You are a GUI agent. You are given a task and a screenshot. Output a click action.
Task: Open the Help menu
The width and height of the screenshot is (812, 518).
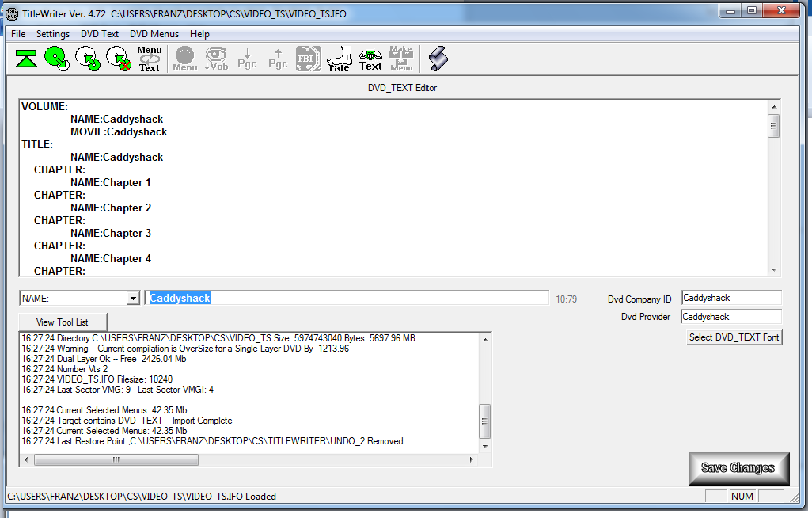[199, 34]
